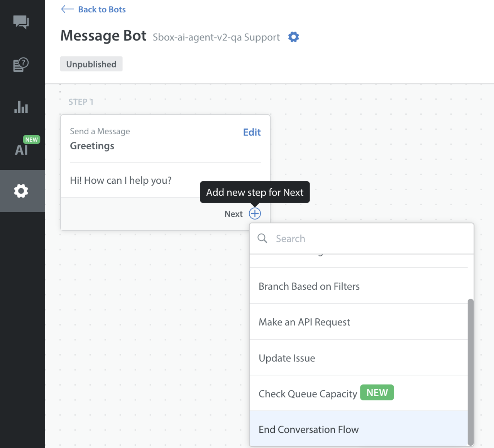Viewport: 494px width, 448px height.
Task: Edit the Greetings message step
Action: pos(252,132)
